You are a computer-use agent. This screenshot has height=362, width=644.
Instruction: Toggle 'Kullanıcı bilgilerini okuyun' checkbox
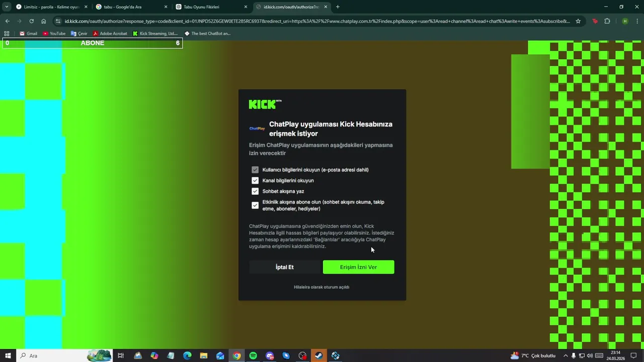[255, 170]
